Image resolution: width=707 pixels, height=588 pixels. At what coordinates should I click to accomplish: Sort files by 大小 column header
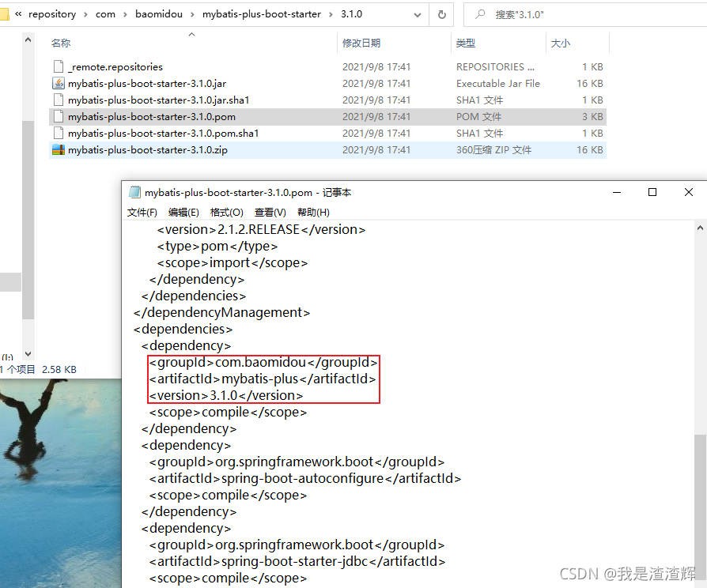(x=561, y=43)
